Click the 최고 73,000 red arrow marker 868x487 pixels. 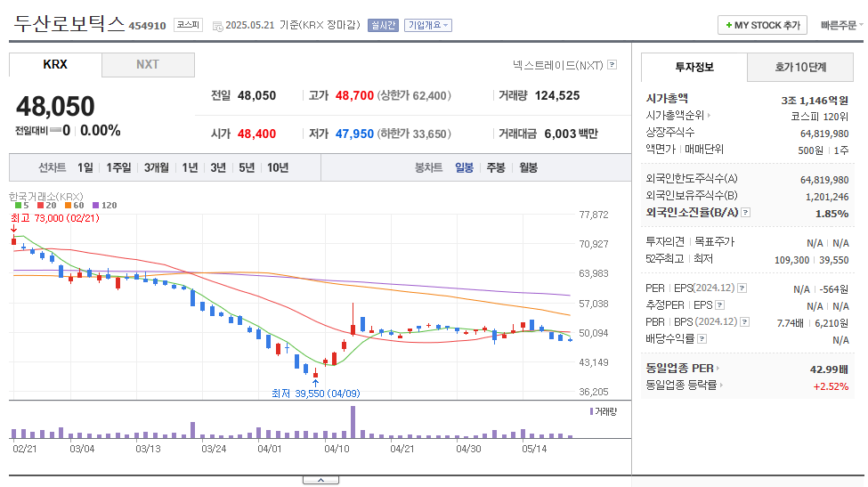[x=14, y=229]
